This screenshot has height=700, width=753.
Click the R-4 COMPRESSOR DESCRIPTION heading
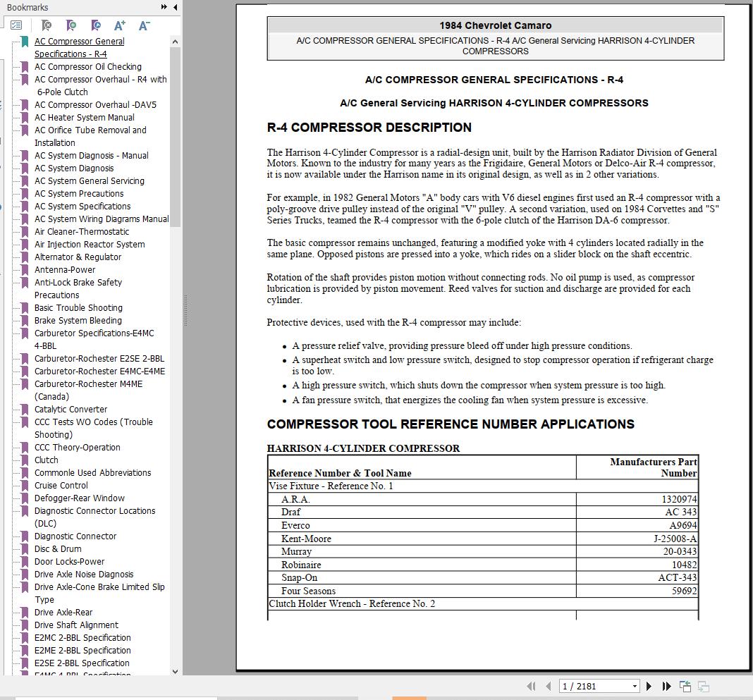point(369,127)
